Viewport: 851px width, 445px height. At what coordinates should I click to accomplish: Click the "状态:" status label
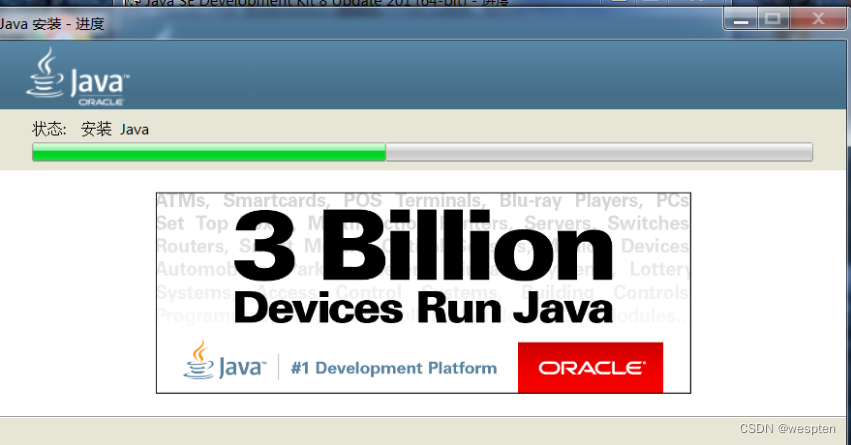(x=49, y=129)
